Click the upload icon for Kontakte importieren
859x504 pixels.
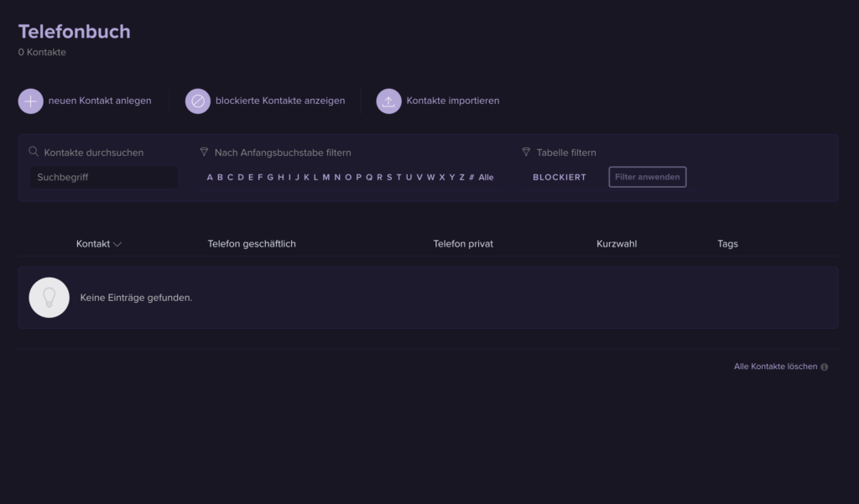pyautogui.click(x=388, y=101)
